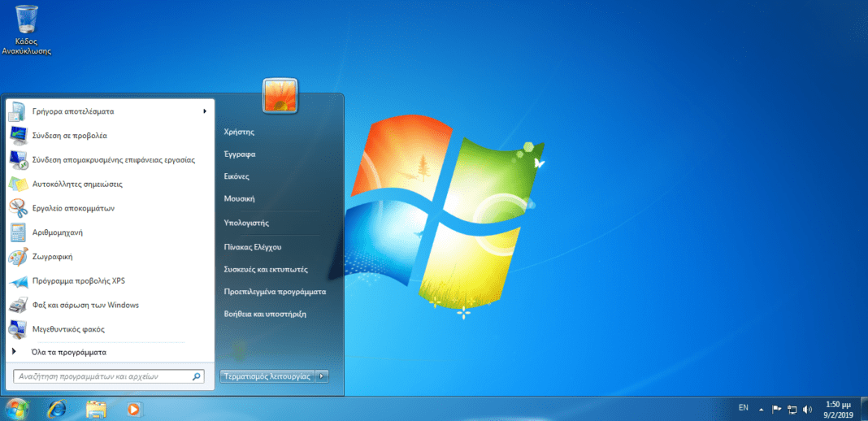Click the user account flower picture
Image resolution: width=868 pixels, height=421 pixels.
tap(280, 94)
